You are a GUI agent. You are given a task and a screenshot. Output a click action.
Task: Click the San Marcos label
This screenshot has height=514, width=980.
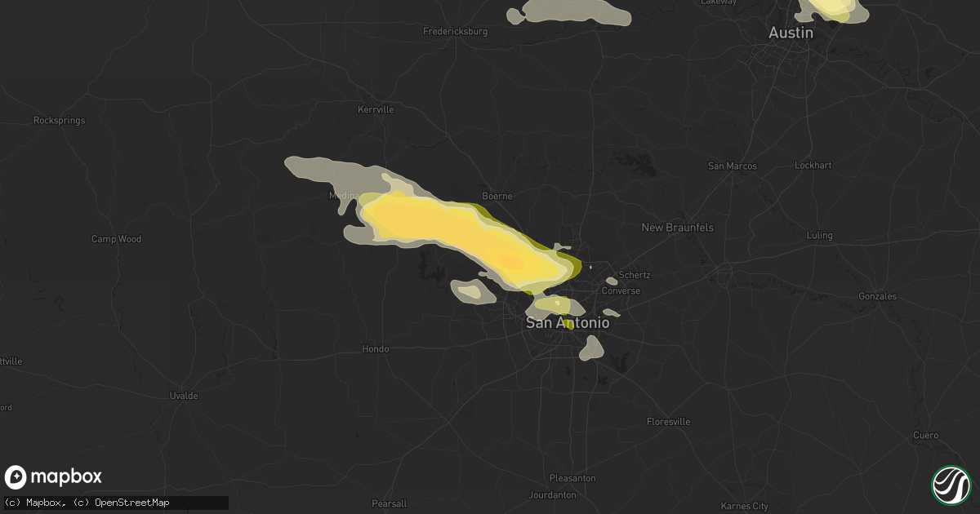pyautogui.click(x=733, y=166)
